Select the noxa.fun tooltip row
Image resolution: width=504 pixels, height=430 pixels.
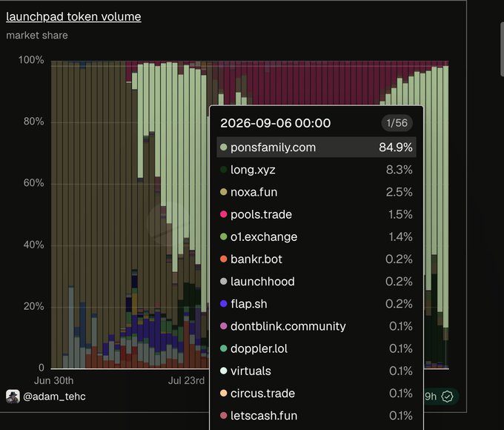(316, 192)
